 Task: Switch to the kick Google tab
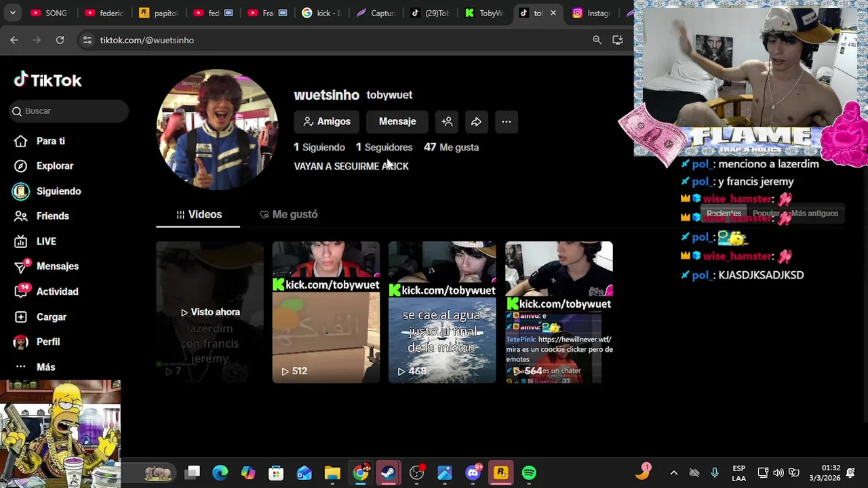321,13
